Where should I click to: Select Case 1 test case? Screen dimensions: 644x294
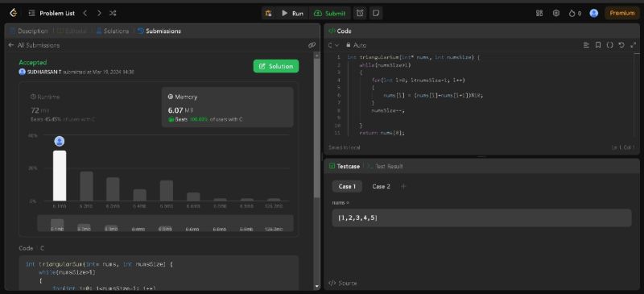pos(347,187)
